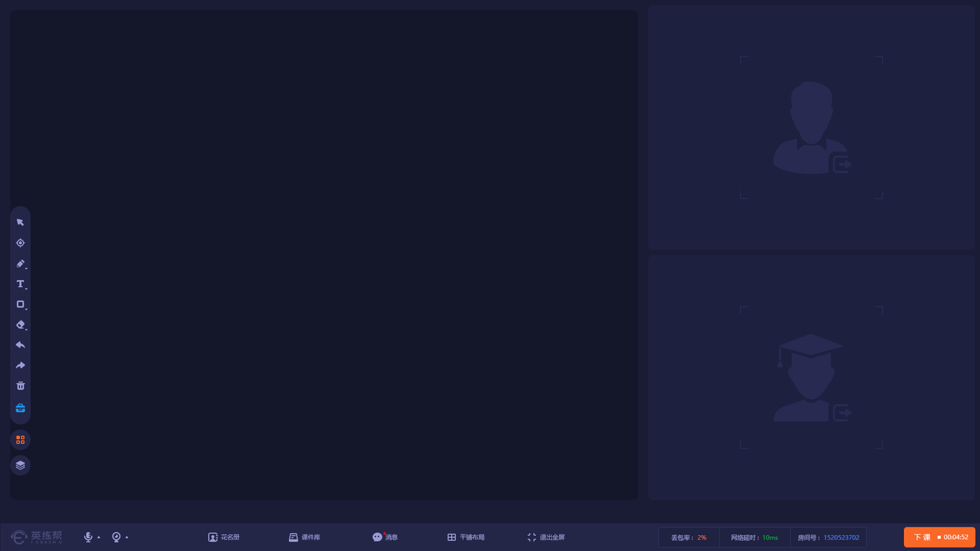Open the blue toolbox icon

(x=20, y=408)
